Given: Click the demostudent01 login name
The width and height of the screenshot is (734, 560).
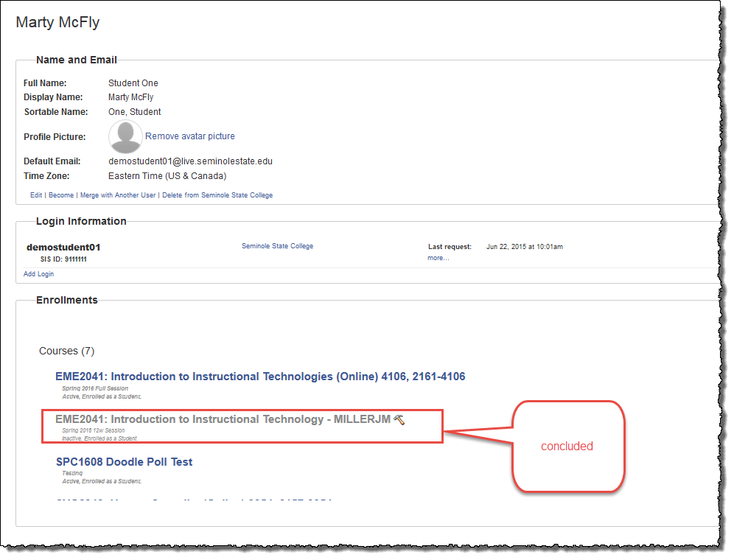Looking at the screenshot, I should tap(63, 248).
